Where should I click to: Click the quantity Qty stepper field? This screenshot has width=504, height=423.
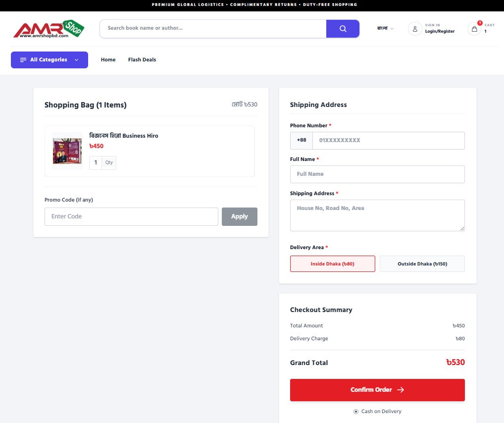pyautogui.click(x=102, y=162)
